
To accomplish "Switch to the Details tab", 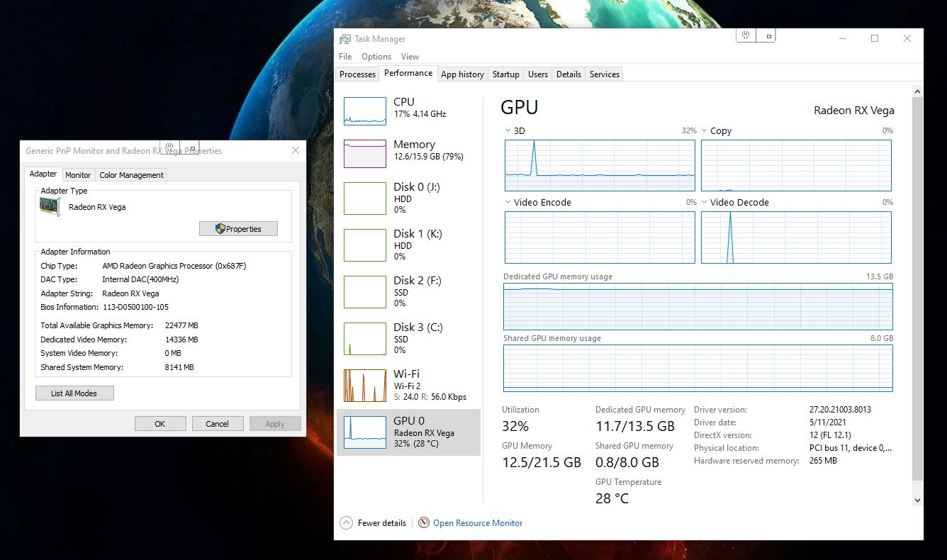I will (x=568, y=74).
